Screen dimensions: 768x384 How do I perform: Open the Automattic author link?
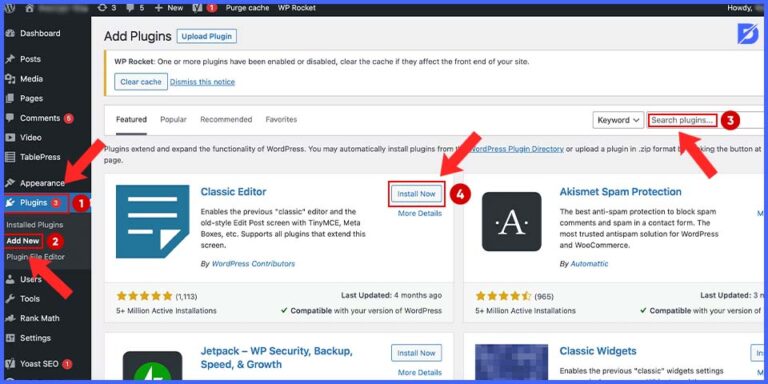click(x=590, y=264)
